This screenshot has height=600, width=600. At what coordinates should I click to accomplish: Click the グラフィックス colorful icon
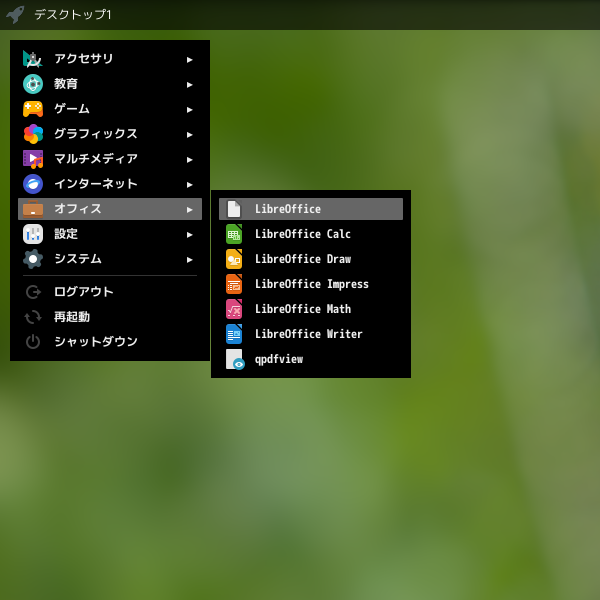(x=33, y=134)
